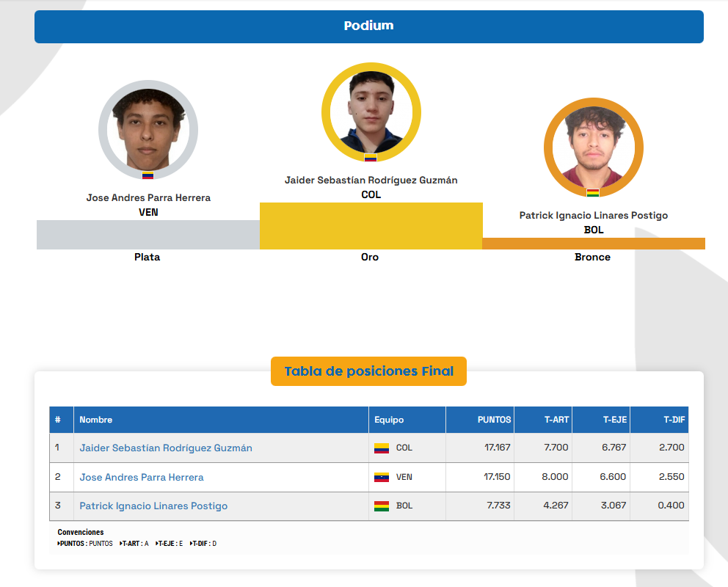Click the Colombia flag icon in table row 1
The width and height of the screenshot is (728, 587).
381,448
